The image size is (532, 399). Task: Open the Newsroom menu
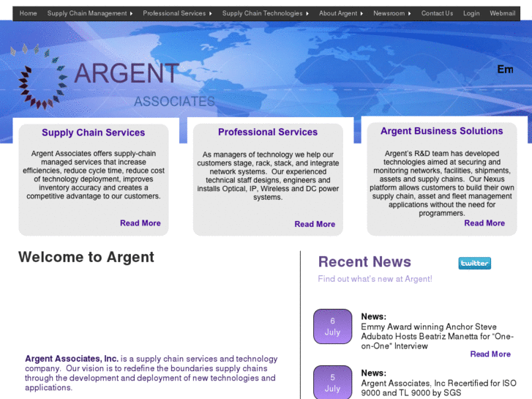click(389, 13)
